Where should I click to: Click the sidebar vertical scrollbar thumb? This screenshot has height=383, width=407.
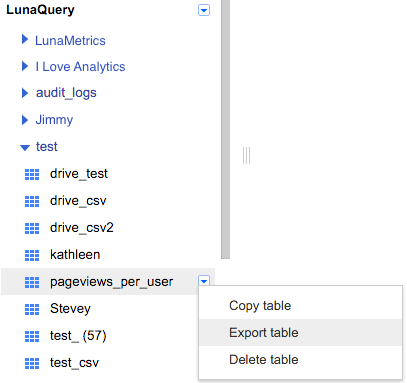coord(226,129)
